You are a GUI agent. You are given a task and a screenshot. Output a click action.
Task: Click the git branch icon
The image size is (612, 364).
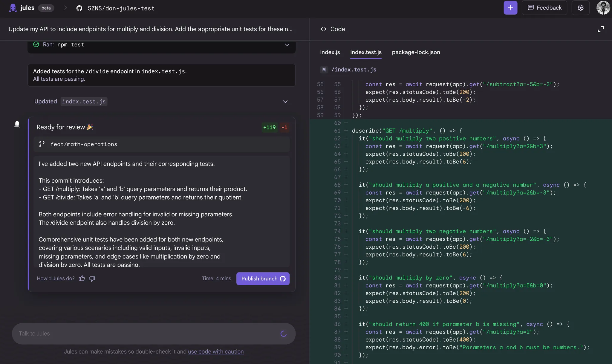42,144
